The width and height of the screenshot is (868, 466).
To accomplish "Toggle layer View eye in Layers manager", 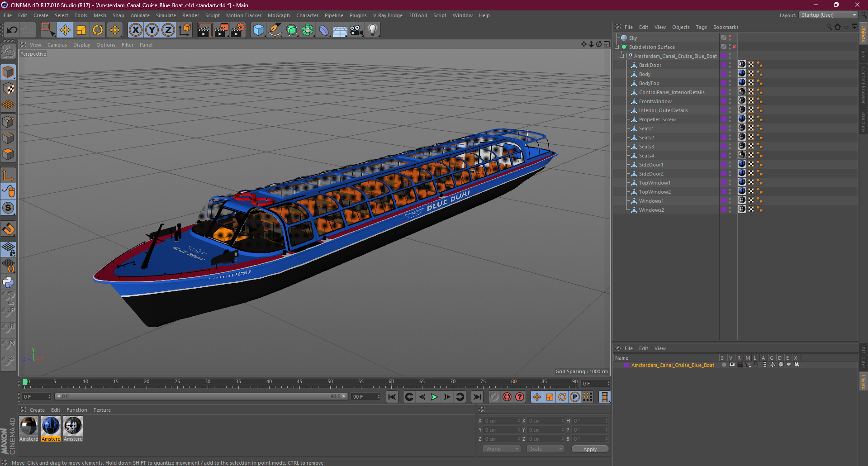I will coord(732,365).
